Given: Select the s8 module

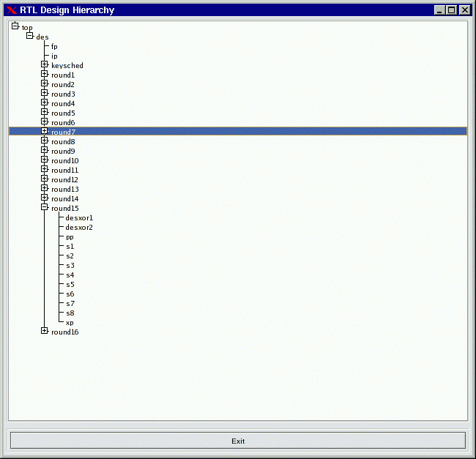Looking at the screenshot, I should click(70, 313).
